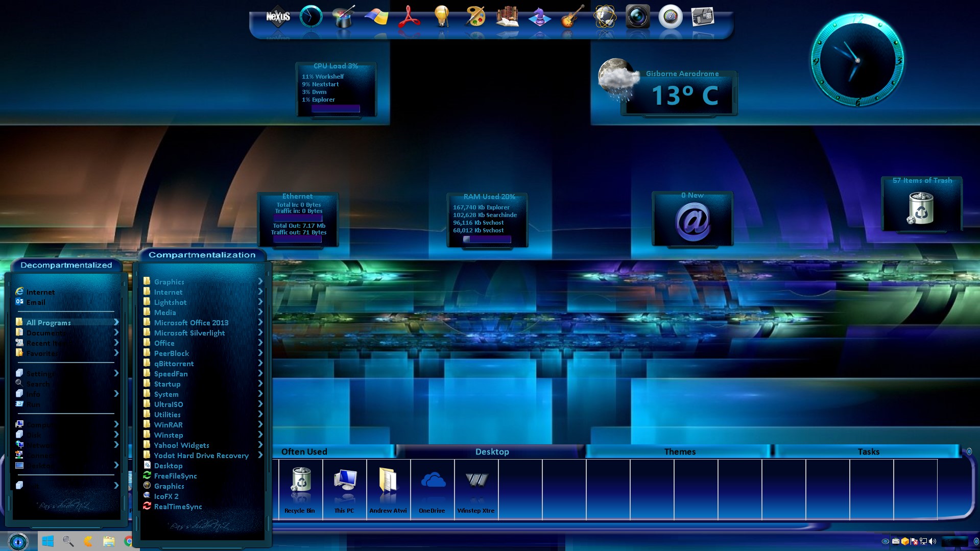Switch to the Themes tab
Image resolution: width=980 pixels, height=551 pixels.
pos(679,451)
